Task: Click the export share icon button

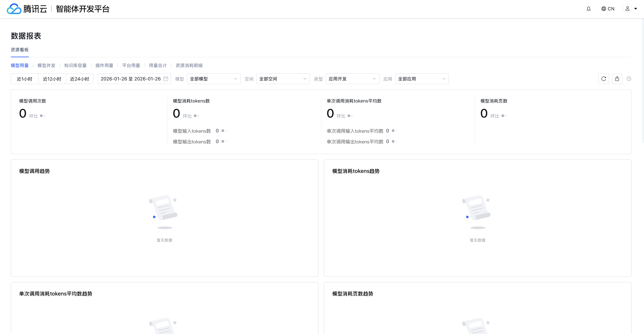Action: (x=617, y=79)
